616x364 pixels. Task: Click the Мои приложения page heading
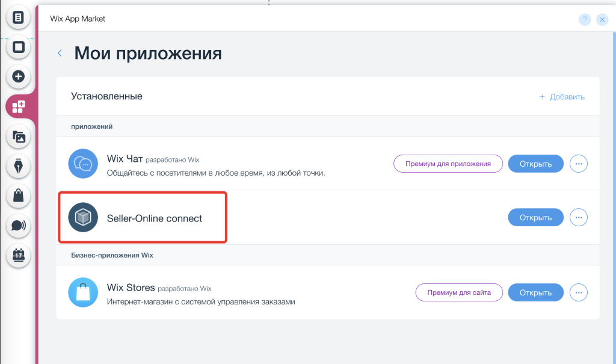click(148, 53)
